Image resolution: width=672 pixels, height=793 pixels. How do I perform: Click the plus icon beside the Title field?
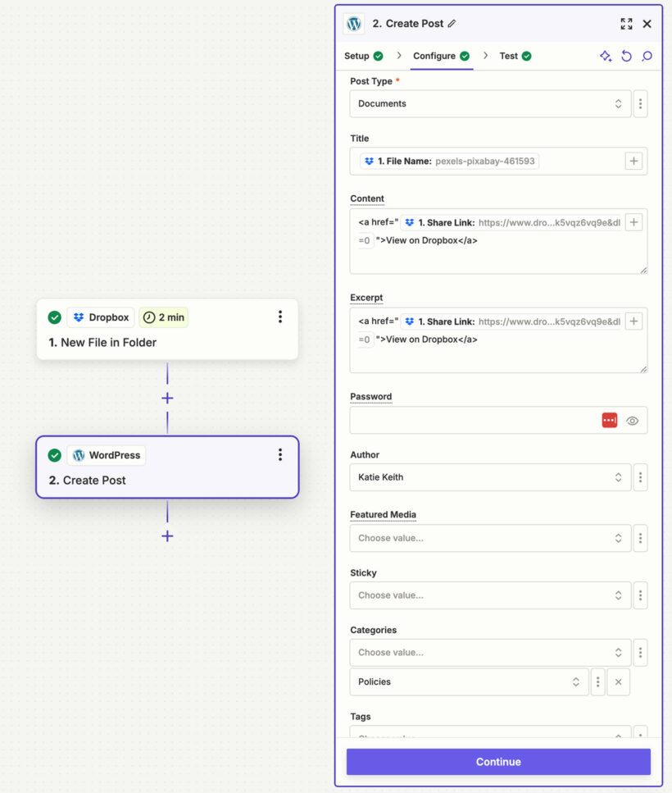pos(633,161)
